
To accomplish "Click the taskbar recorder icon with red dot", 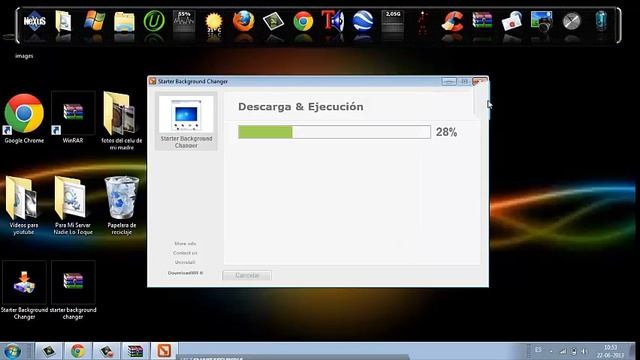I will click(107, 351).
